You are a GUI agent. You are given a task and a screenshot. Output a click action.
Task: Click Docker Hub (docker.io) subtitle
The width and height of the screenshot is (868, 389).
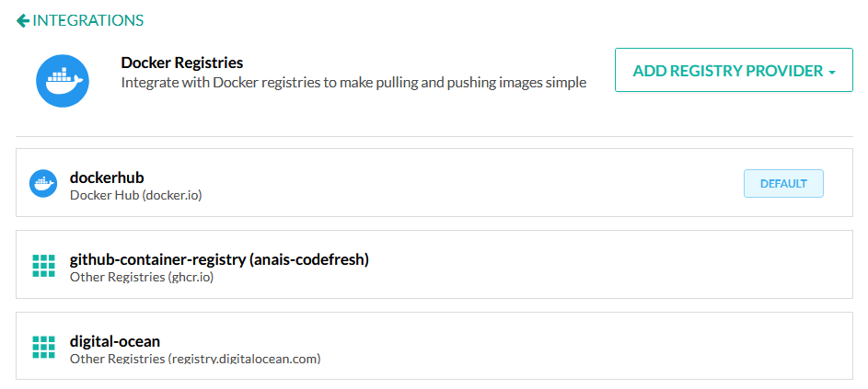pyautogui.click(x=135, y=195)
